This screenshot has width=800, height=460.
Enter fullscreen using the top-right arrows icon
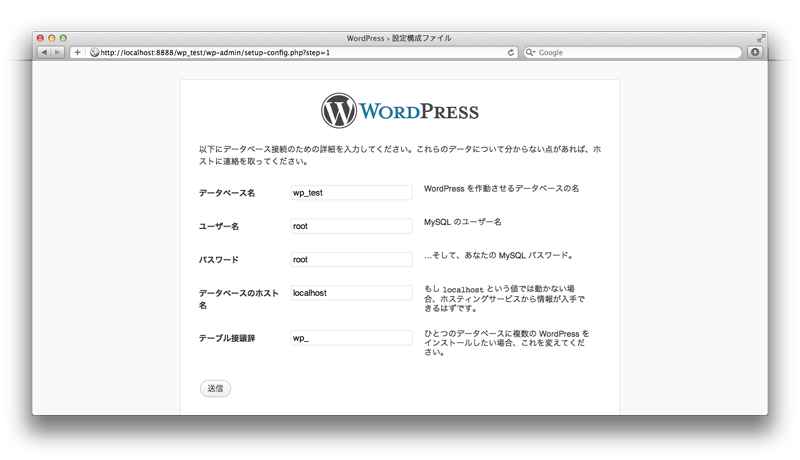pos(761,38)
